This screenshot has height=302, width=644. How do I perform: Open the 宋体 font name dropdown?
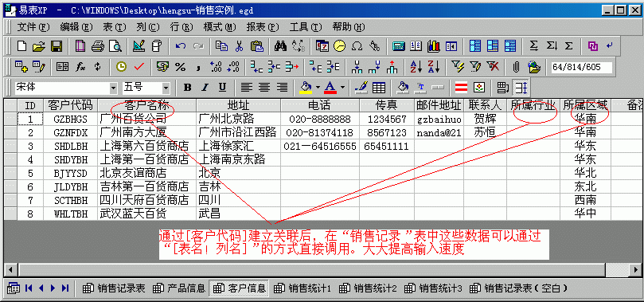(x=113, y=88)
